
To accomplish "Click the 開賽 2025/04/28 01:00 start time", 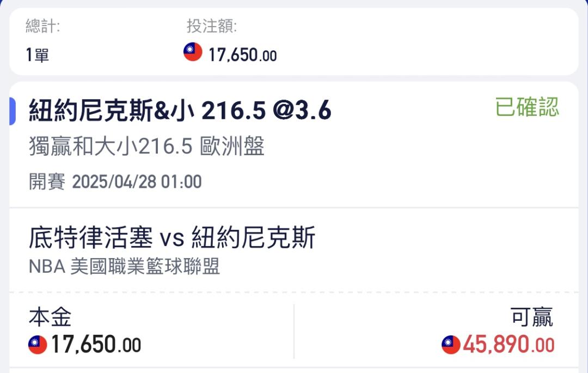I will click(115, 182).
